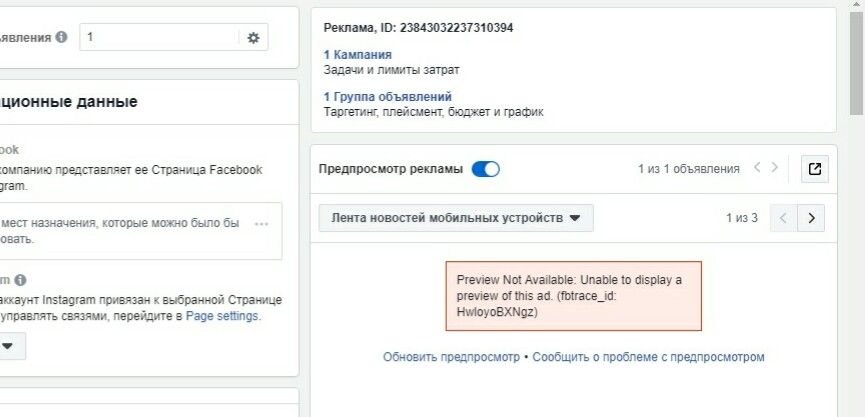Open the Instagram account dropdown arrow
865x417 pixels.
7,346
